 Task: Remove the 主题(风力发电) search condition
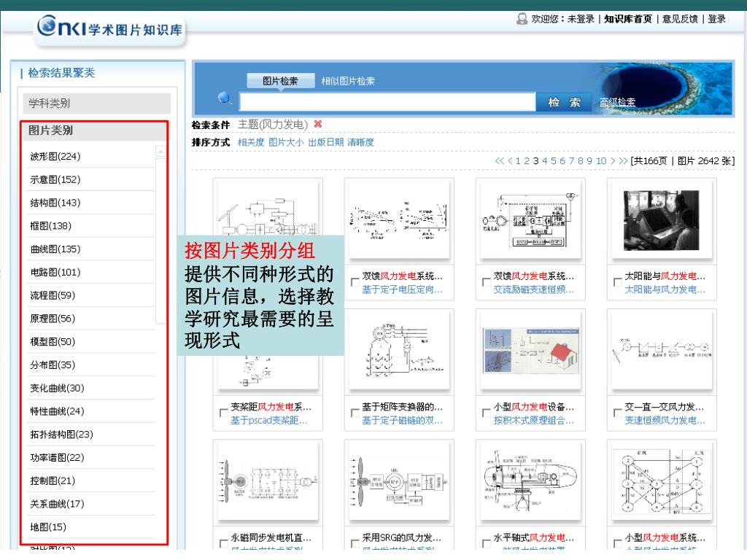point(318,124)
